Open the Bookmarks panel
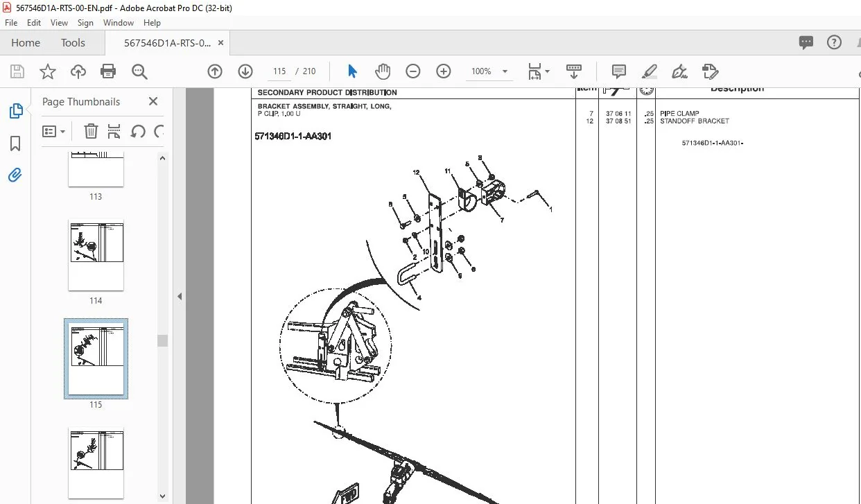Viewport: 861px width, 504px height. pos(15,144)
